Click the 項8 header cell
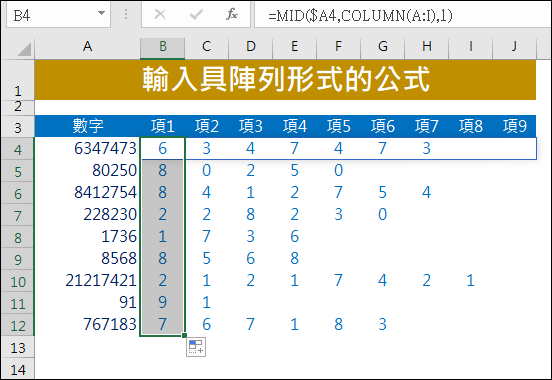The image size is (552, 380). click(470, 126)
